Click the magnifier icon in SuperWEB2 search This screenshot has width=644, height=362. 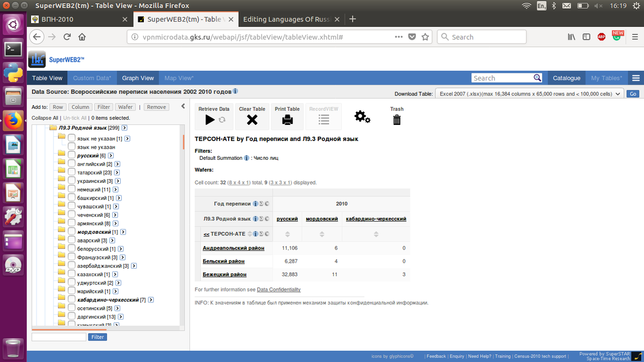coord(537,78)
